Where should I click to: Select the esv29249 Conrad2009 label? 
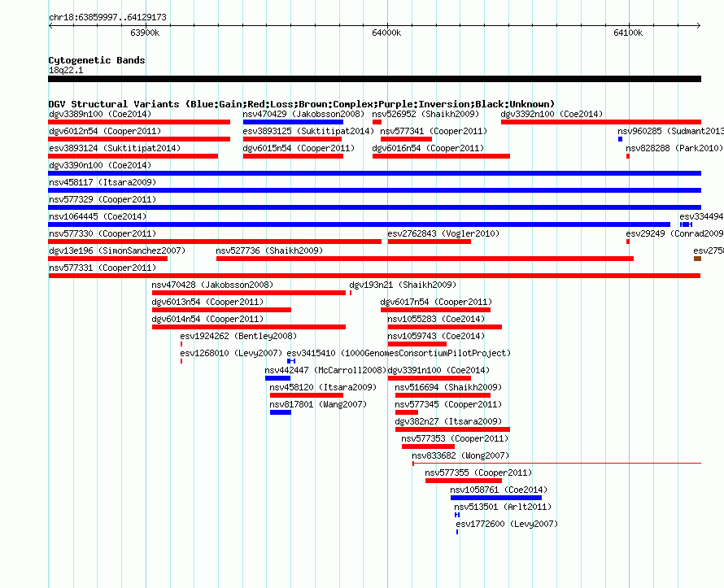point(674,233)
